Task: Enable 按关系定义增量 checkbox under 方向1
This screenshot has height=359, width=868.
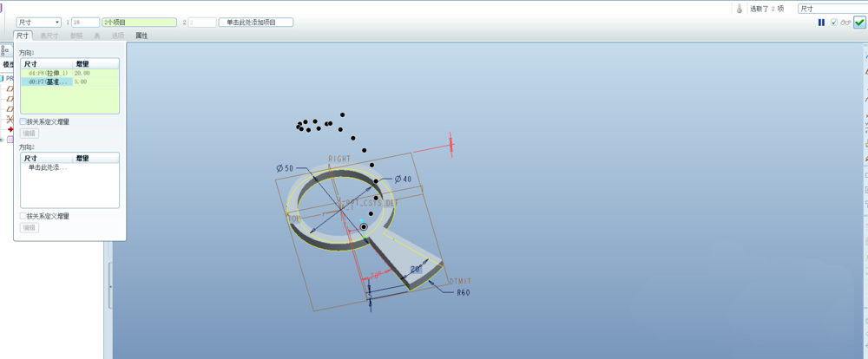Action: point(23,121)
